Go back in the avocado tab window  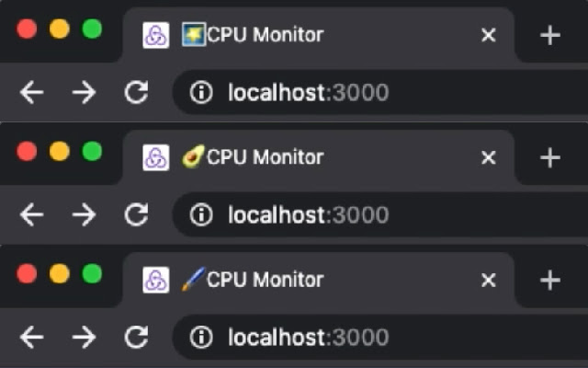32,214
